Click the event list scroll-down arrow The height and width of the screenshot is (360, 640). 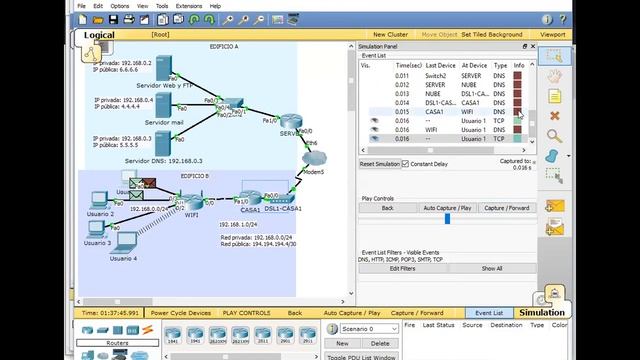click(532, 142)
